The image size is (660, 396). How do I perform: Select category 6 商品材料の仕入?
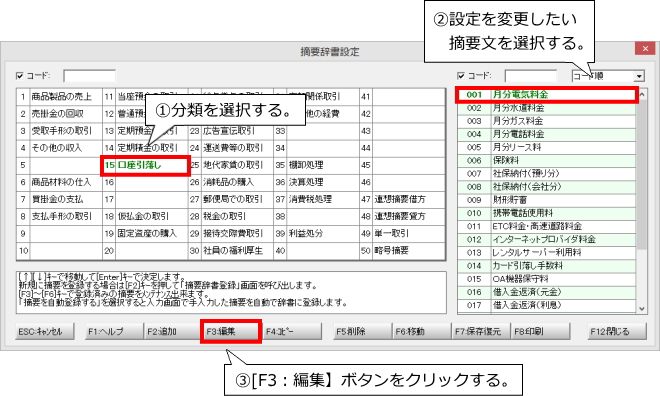pyautogui.click(x=59, y=182)
